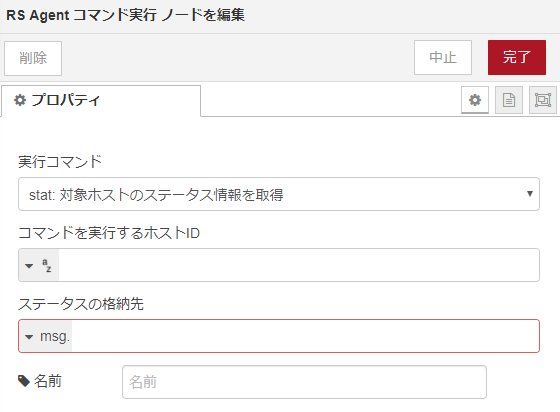Switch to the プロパティ tab
This screenshot has width=560, height=412.
pos(101,101)
